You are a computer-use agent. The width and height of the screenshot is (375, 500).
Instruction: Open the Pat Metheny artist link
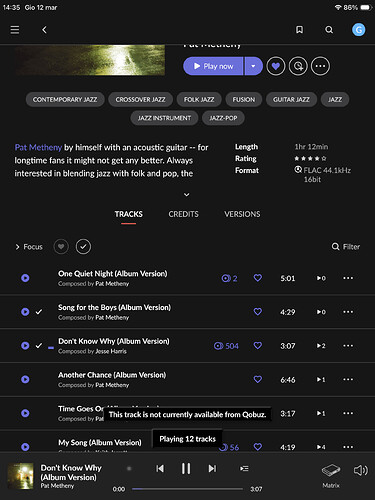click(38, 147)
